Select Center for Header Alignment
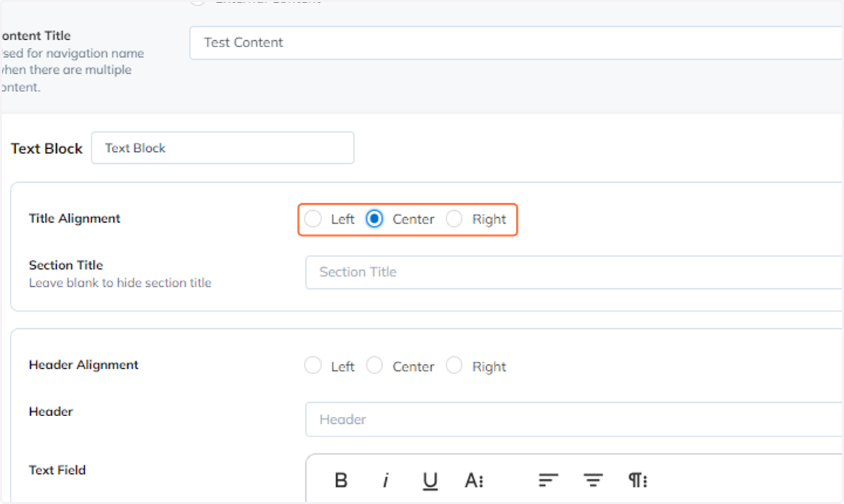This screenshot has height=504, width=844. coord(375,366)
